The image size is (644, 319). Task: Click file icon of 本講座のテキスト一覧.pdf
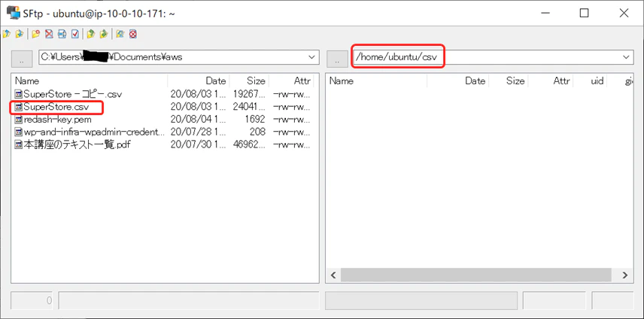point(19,144)
